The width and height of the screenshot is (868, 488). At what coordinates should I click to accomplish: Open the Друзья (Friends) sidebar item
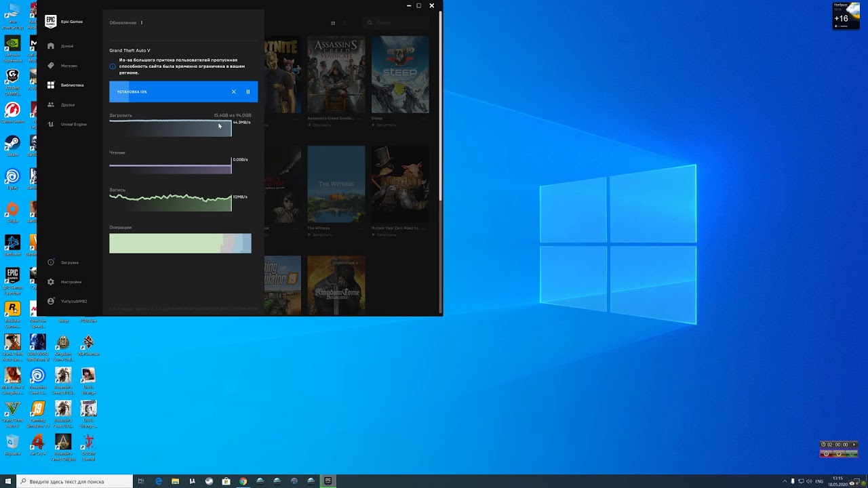tap(60, 105)
